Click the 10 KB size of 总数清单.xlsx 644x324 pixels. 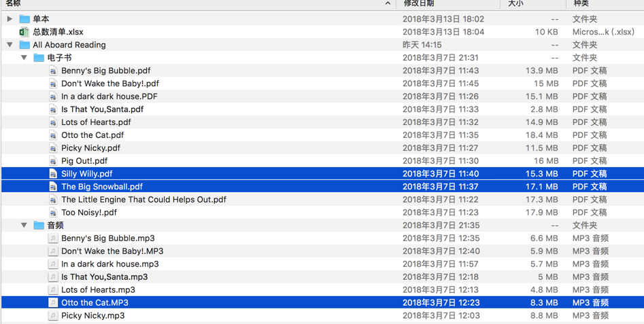pyautogui.click(x=546, y=32)
